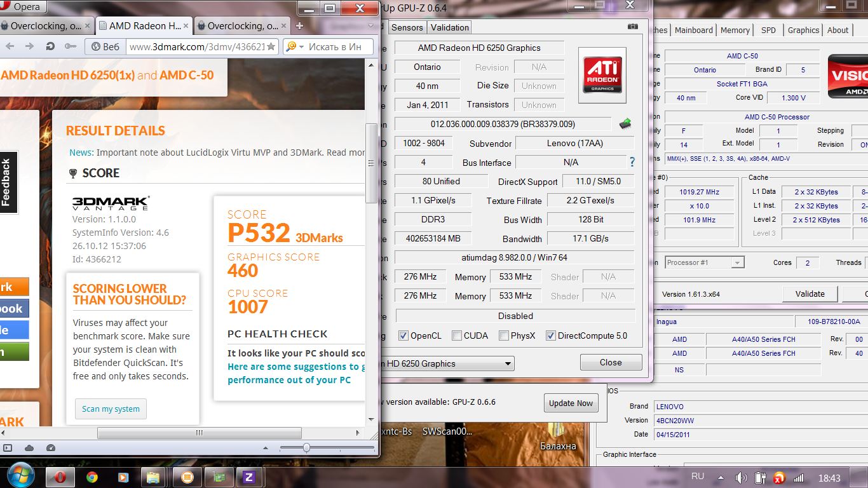Close the AMD Radeon H... tab

[187, 26]
